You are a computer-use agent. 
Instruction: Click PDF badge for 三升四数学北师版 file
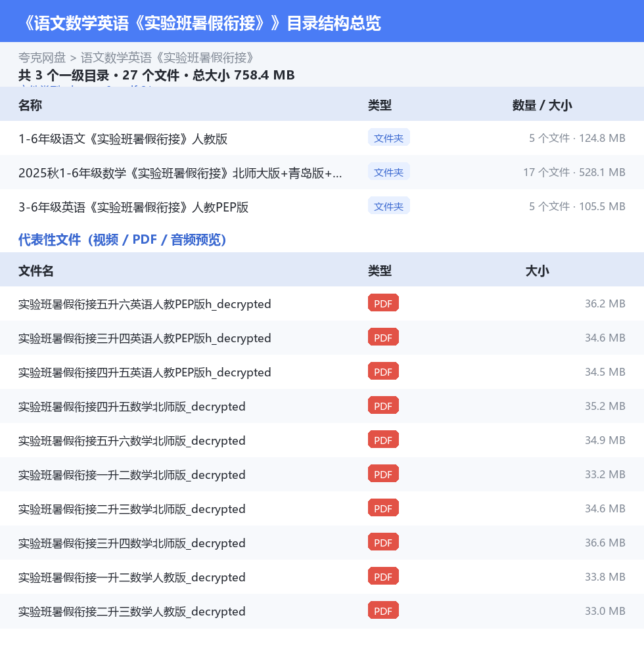coord(383,542)
